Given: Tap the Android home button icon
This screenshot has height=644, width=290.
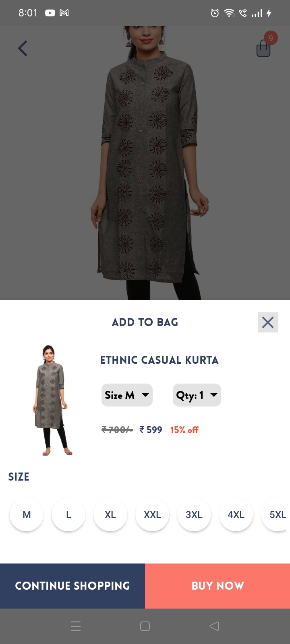Looking at the screenshot, I should pos(145,626).
